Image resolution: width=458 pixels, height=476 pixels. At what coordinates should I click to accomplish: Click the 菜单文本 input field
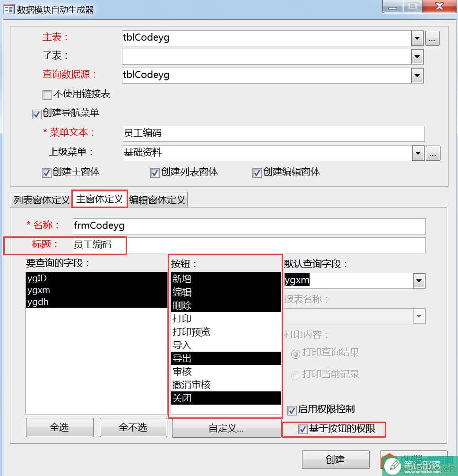(x=274, y=134)
